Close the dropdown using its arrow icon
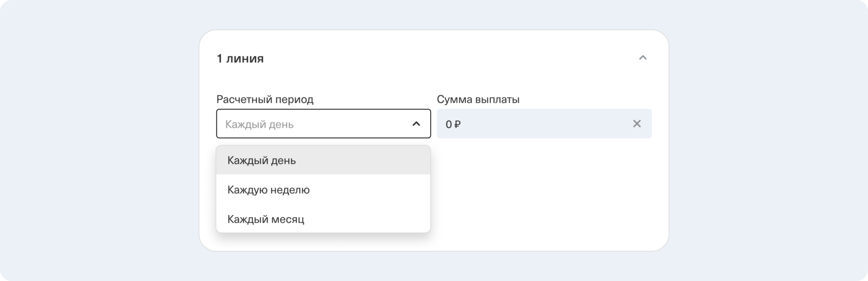This screenshot has width=868, height=281. [416, 124]
